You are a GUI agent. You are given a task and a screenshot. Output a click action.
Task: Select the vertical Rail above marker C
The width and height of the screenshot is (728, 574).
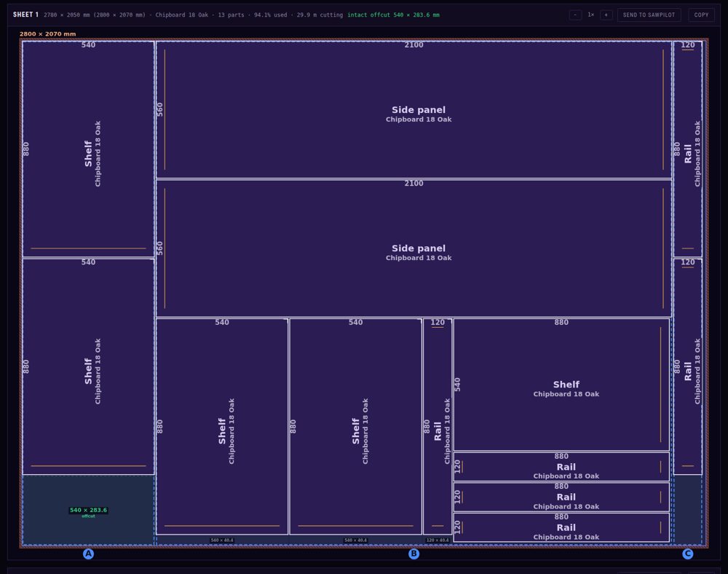tap(688, 366)
